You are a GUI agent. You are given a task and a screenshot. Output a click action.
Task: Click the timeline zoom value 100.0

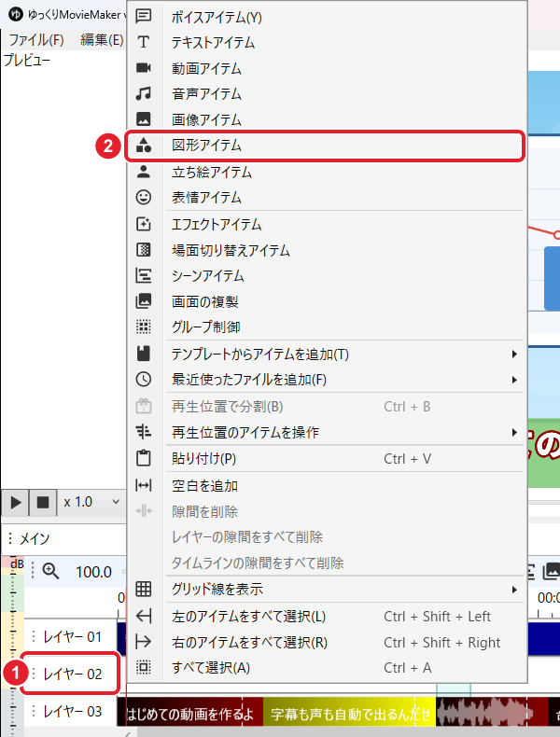(93, 572)
